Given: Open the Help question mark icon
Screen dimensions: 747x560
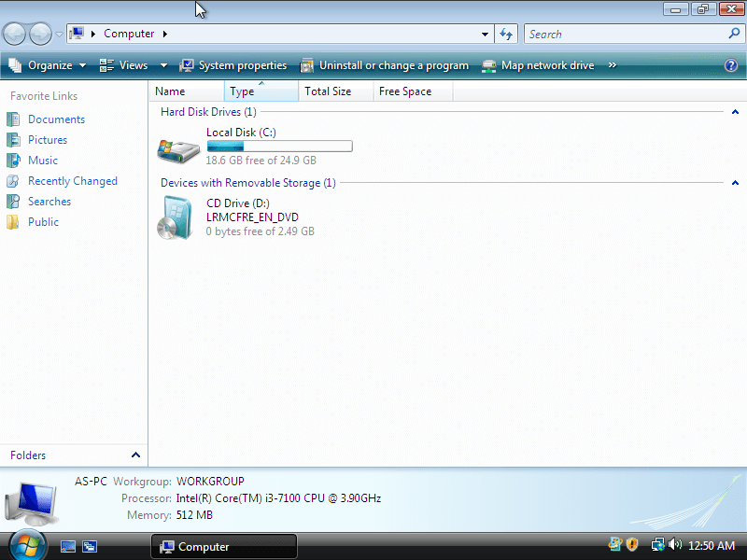Looking at the screenshot, I should 731,65.
